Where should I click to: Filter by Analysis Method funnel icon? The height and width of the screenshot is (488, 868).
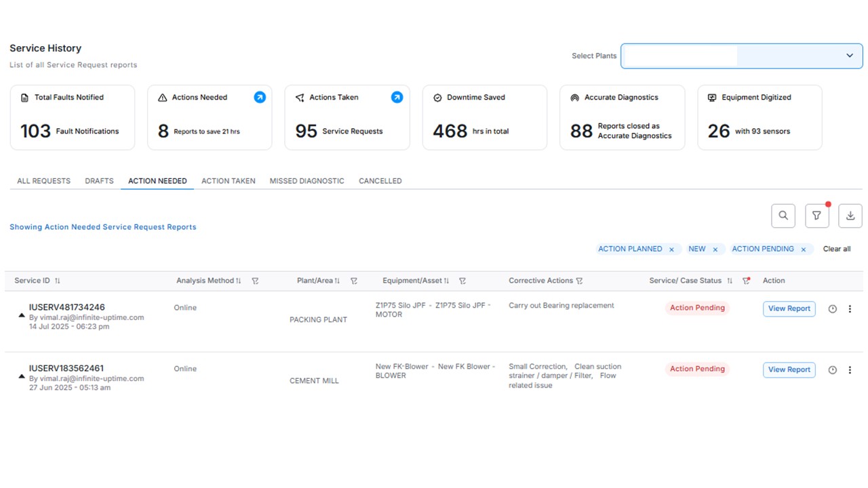coord(255,281)
